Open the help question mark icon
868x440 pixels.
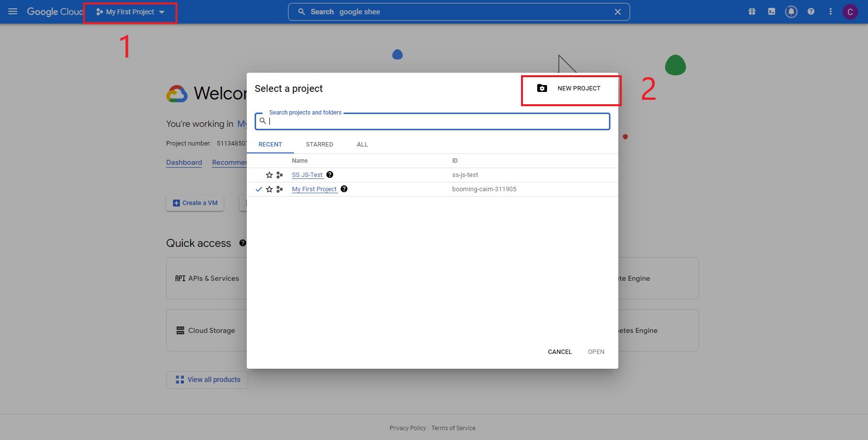[x=811, y=11]
